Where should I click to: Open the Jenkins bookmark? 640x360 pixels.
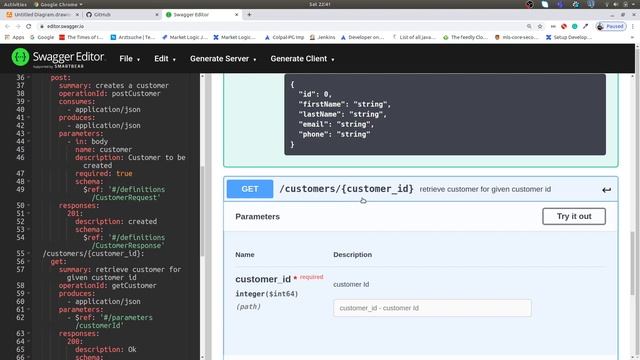click(322, 37)
